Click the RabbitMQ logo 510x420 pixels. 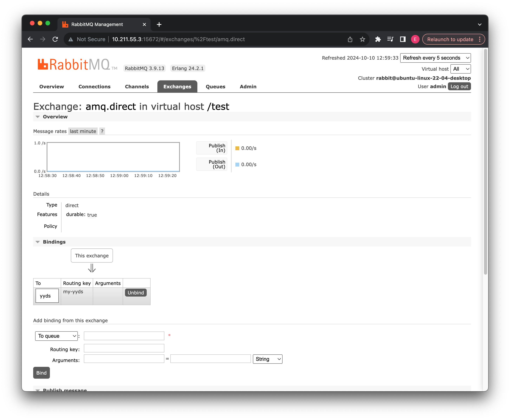tap(74, 65)
